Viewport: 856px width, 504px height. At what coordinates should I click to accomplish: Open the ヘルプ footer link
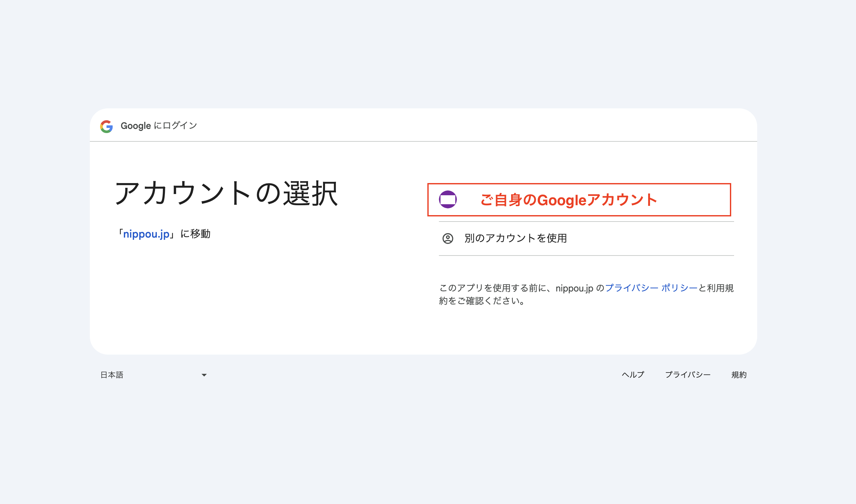point(633,374)
